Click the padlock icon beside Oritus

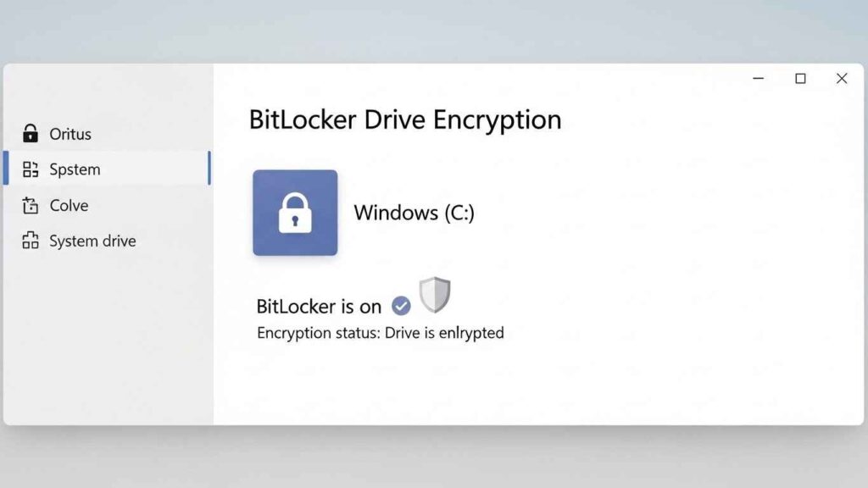[31, 133]
